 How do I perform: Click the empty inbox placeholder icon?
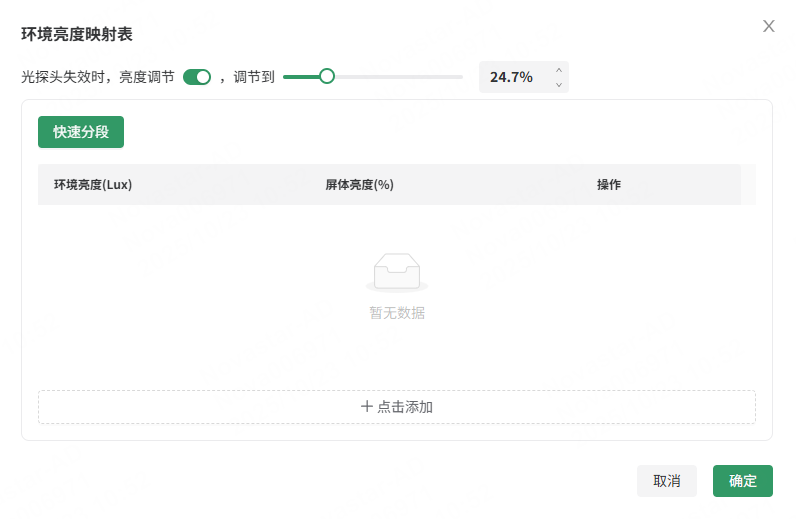point(397,272)
